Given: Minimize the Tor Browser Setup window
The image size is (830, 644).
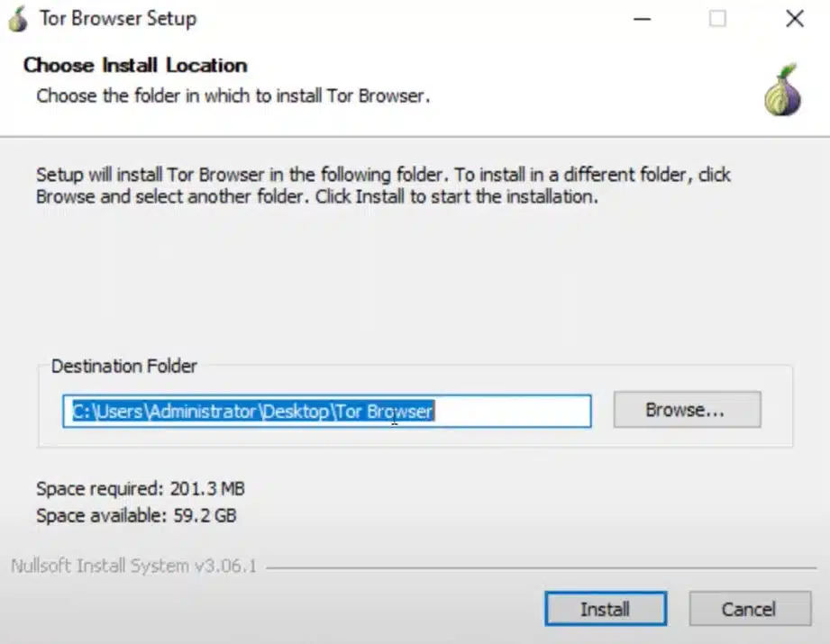Looking at the screenshot, I should [x=643, y=18].
